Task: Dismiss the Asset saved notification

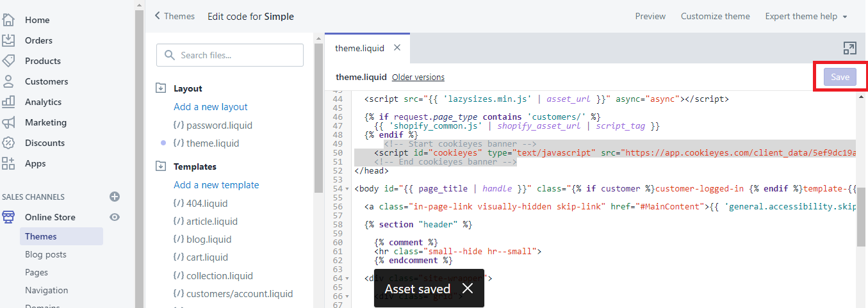Action: pyautogui.click(x=468, y=289)
